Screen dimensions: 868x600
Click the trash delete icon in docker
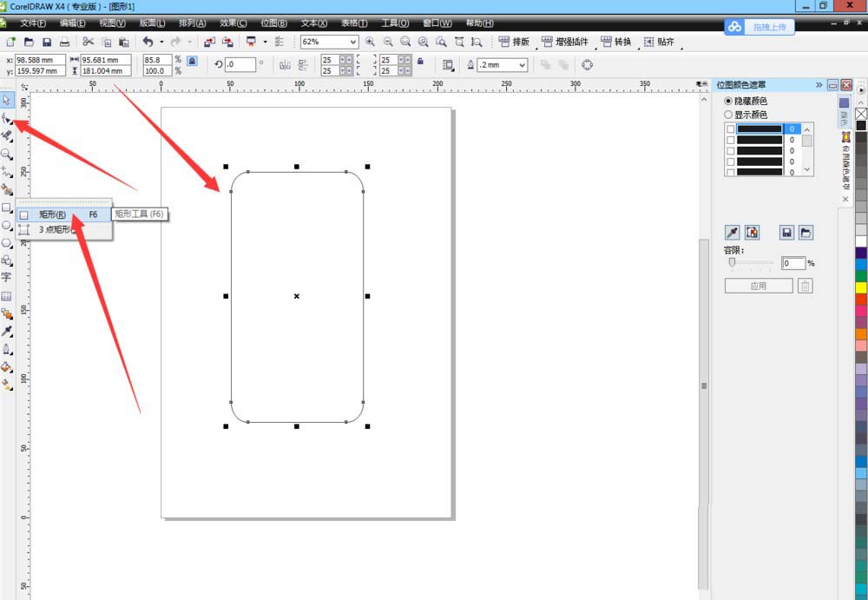click(806, 286)
